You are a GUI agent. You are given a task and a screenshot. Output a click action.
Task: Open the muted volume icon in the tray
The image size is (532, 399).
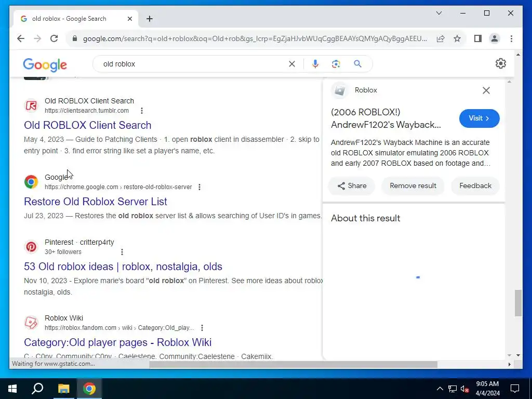coord(464,389)
